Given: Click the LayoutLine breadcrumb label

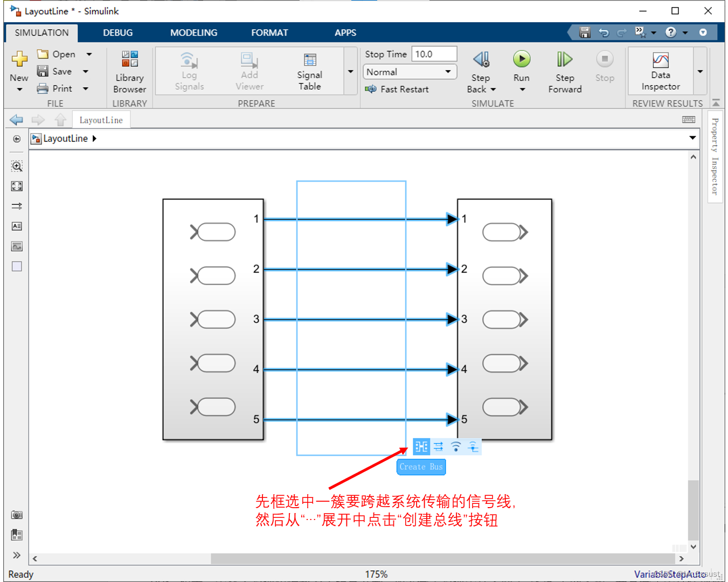Looking at the screenshot, I should click(65, 138).
